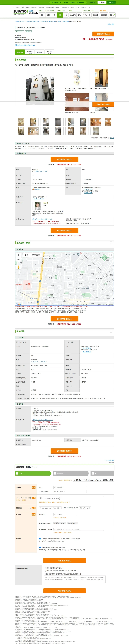Select 賃貸 in main navigation
The width and height of the screenshot is (129, 644).
42,15
